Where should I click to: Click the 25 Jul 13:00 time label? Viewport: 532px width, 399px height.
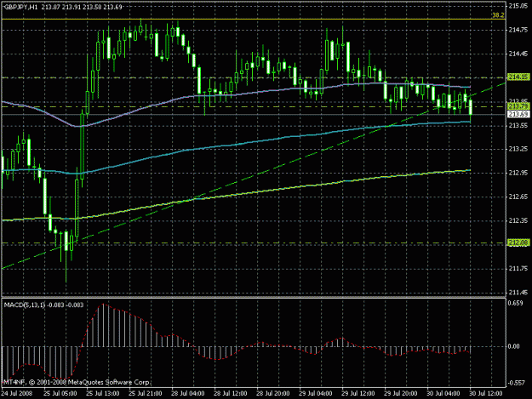coord(103,394)
